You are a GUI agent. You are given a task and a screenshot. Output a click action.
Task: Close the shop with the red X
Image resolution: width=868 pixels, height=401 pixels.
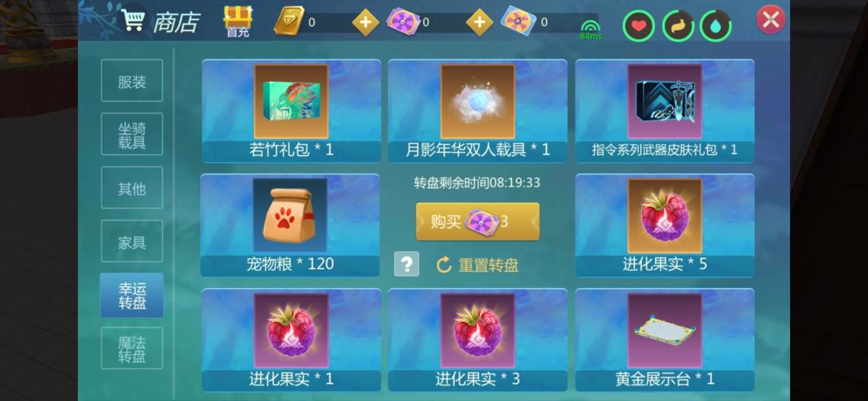[771, 20]
